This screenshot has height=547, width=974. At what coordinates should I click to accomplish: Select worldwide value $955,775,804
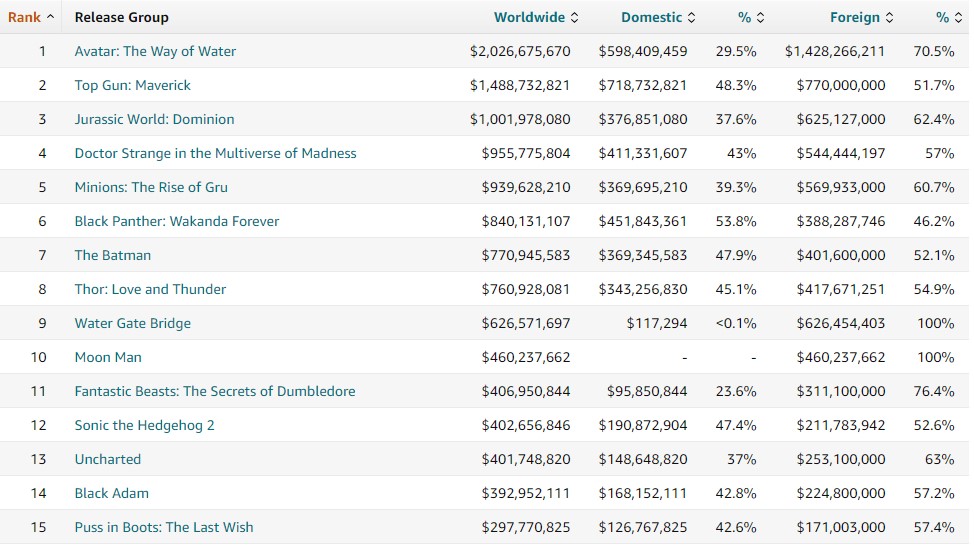[x=526, y=153]
